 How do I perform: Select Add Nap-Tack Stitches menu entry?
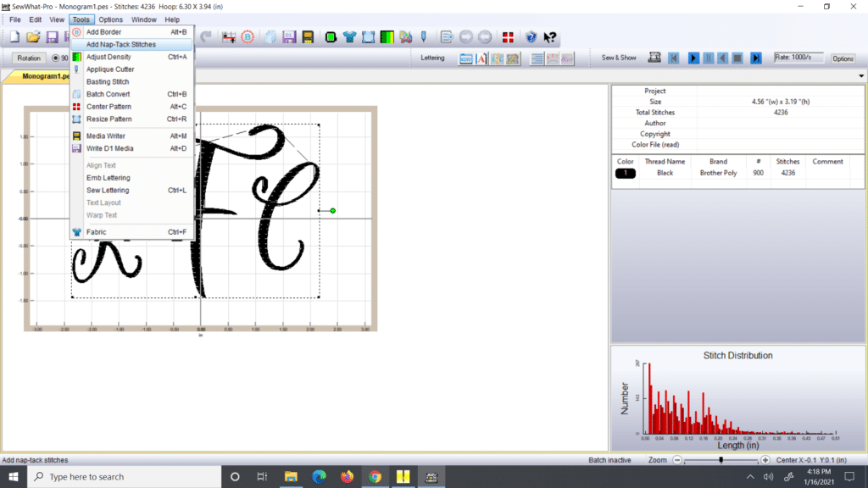131,44
